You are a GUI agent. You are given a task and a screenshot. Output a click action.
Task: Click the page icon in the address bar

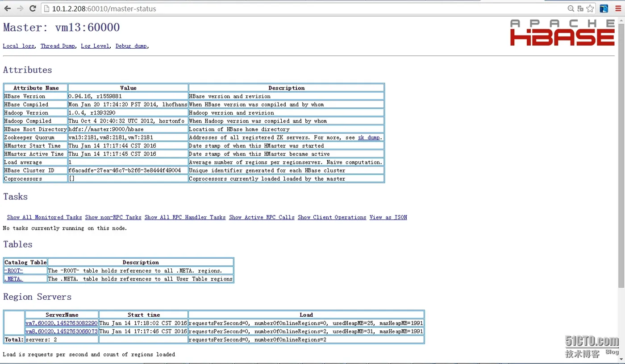tap(46, 8)
